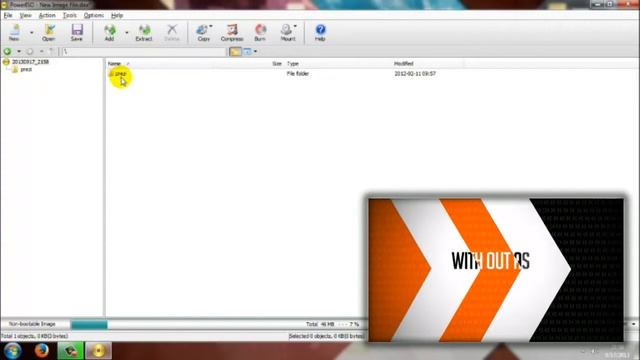
Task: Click the Compress toolbar icon
Action: click(x=232, y=32)
